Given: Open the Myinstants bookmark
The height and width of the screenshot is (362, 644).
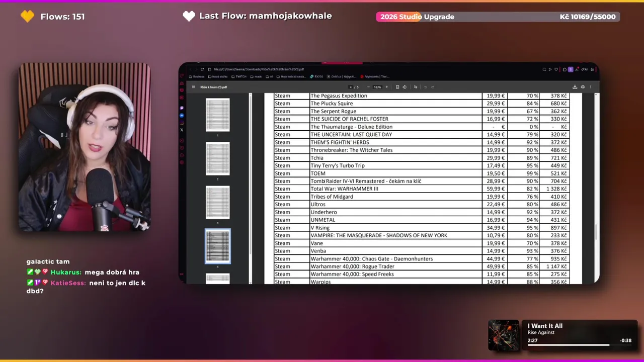Looking at the screenshot, I should click(375, 76).
